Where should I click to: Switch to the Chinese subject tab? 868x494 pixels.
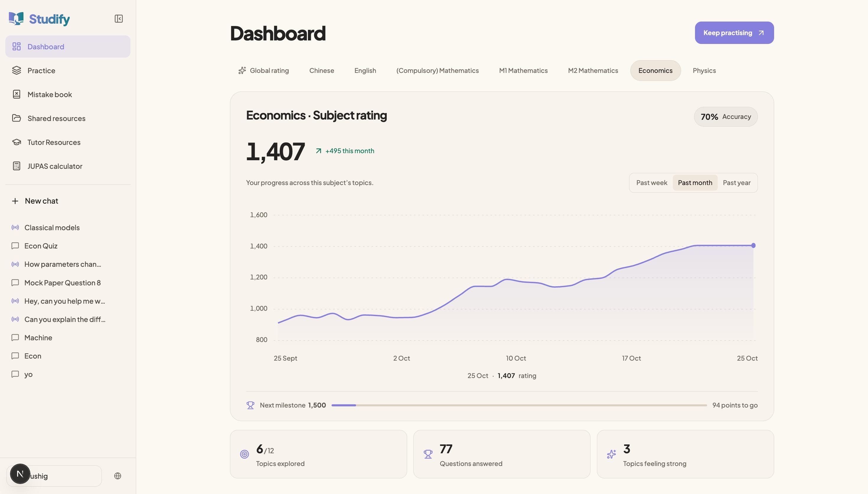coord(322,71)
